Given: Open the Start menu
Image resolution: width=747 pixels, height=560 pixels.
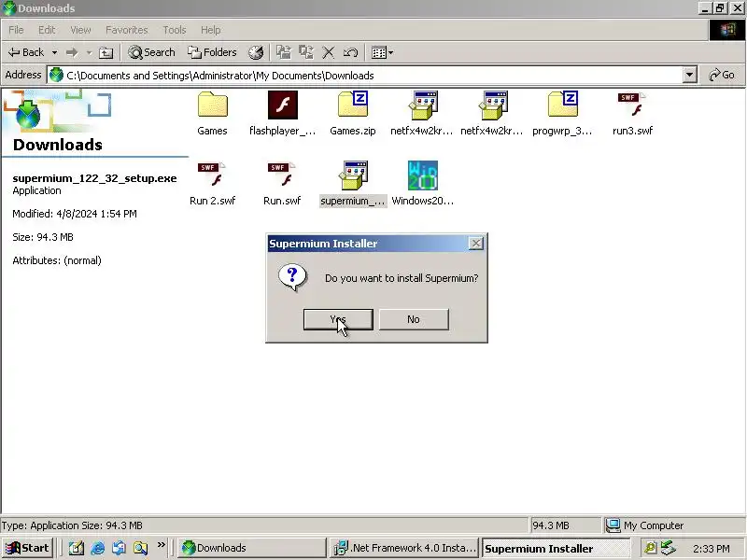Looking at the screenshot, I should (x=27, y=548).
